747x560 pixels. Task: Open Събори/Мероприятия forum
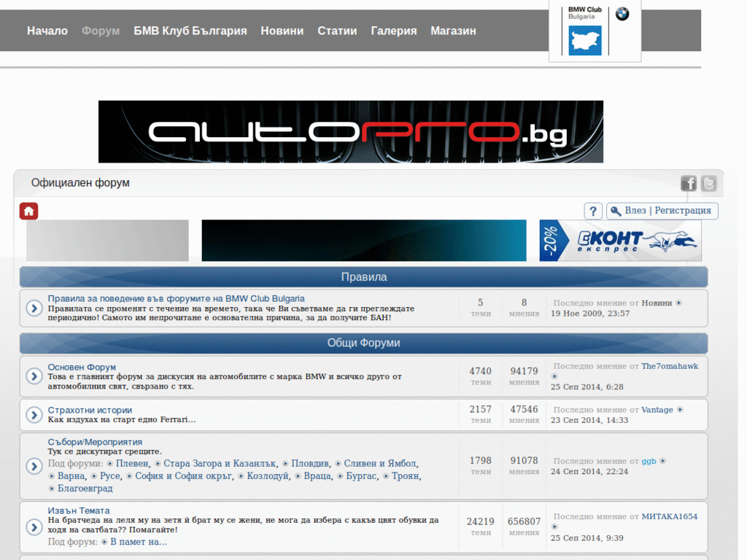click(x=95, y=442)
